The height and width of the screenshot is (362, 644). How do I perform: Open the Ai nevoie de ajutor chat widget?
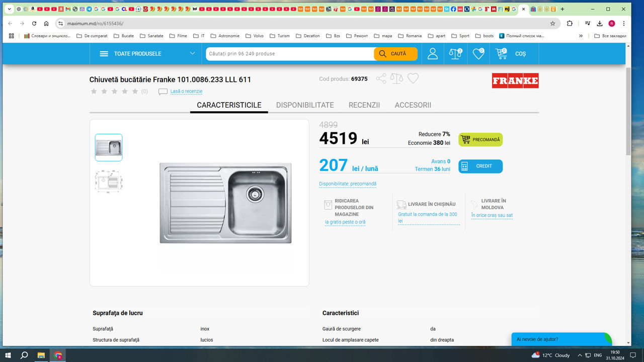[x=561, y=339]
